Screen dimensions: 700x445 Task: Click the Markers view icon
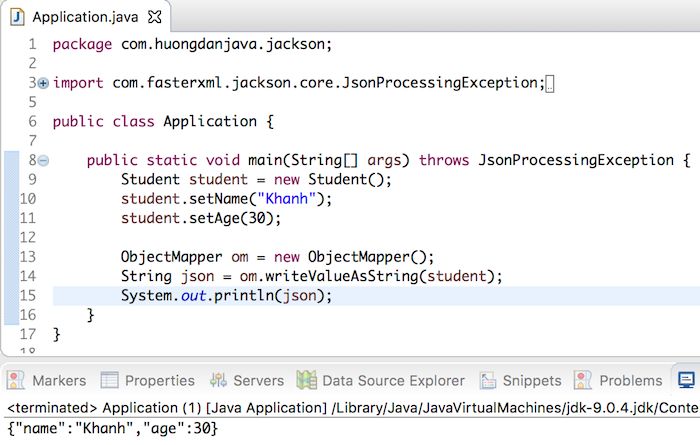16,380
